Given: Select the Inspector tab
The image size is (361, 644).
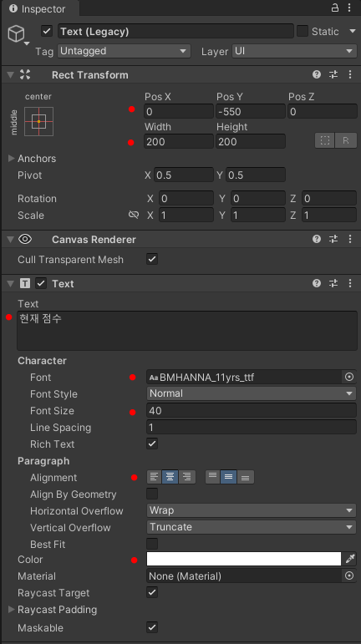Looking at the screenshot, I should (x=40, y=8).
